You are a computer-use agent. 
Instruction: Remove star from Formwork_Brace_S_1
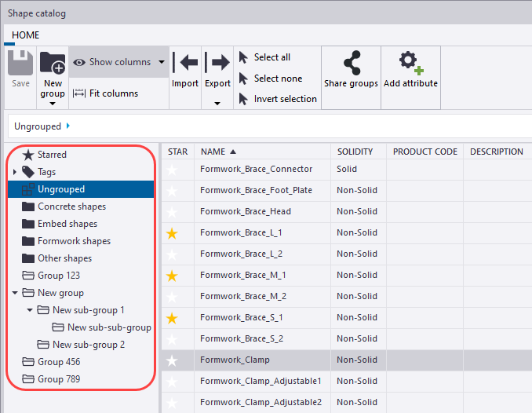coord(173,318)
